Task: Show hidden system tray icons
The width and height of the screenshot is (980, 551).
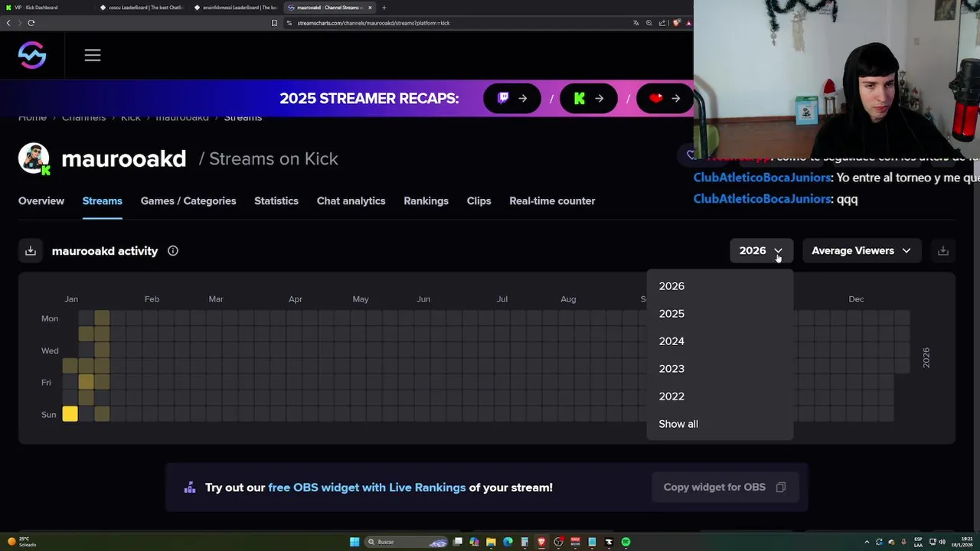Action: point(867,542)
